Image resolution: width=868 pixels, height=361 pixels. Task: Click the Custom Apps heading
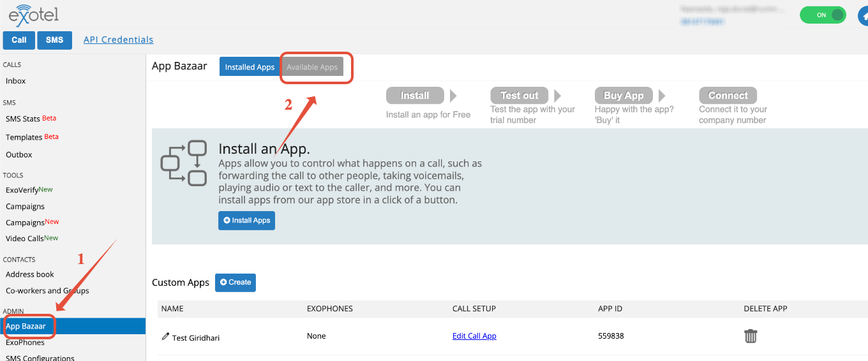(x=181, y=283)
